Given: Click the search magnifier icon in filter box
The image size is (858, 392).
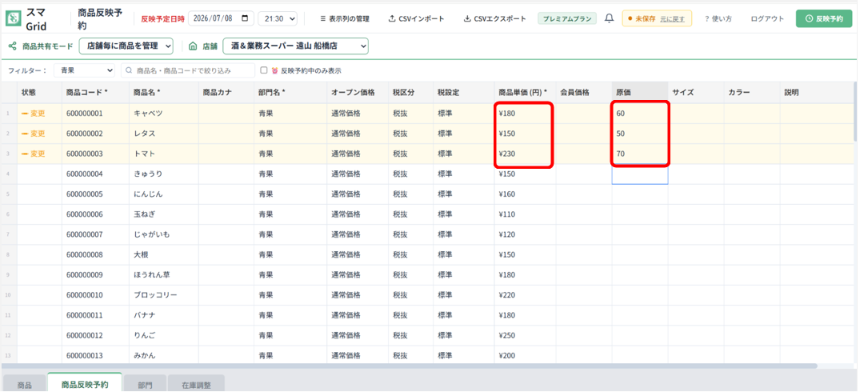Looking at the screenshot, I should tap(129, 71).
